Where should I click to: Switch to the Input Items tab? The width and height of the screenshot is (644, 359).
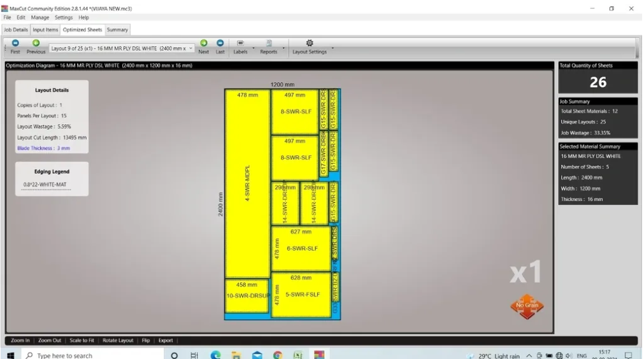[45, 29]
